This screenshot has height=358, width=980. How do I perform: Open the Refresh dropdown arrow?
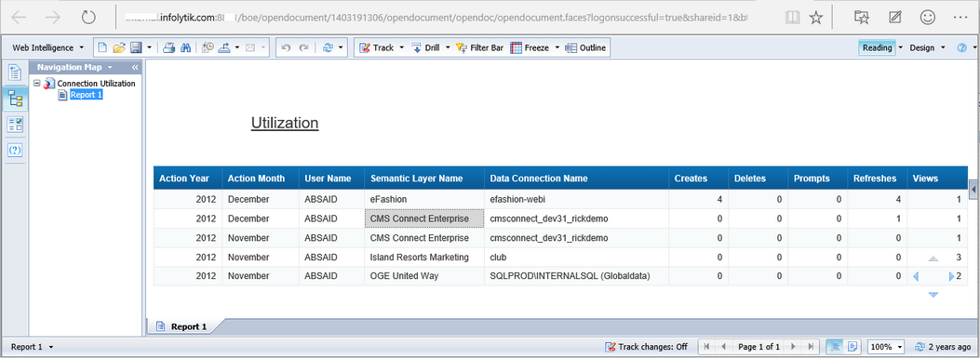(x=342, y=47)
